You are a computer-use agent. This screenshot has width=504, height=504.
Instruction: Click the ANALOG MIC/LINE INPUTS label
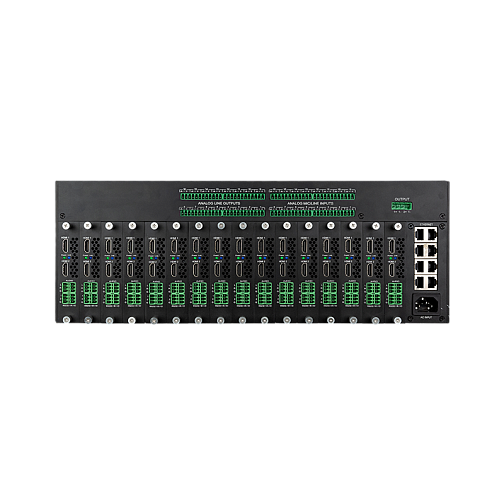[x=310, y=203]
